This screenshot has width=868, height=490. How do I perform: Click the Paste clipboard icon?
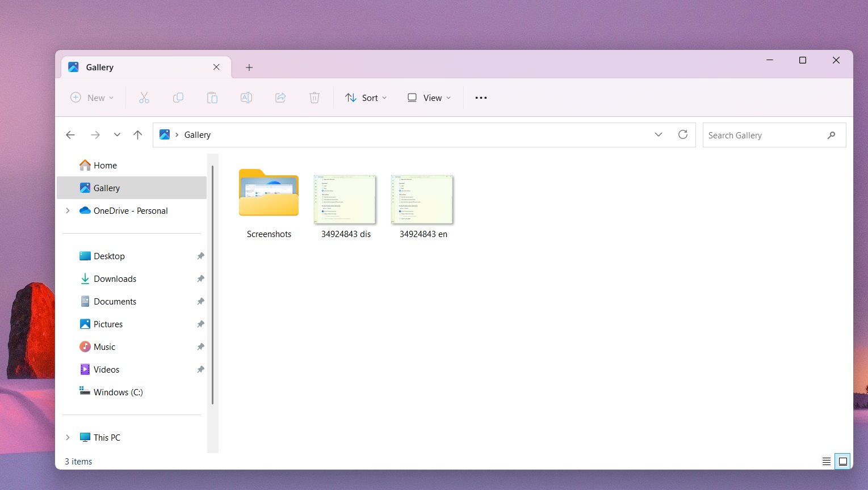[x=212, y=98]
